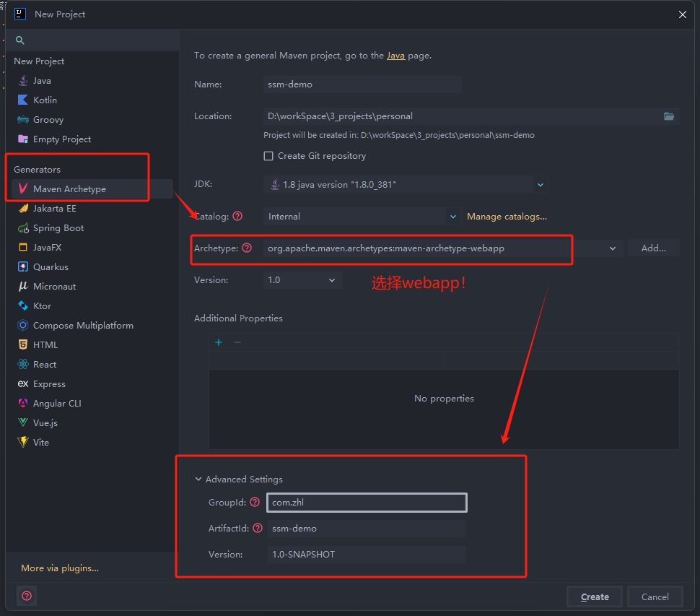This screenshot has width=700, height=616.
Task: Click the help icon beside Archetype
Action: pyautogui.click(x=247, y=248)
